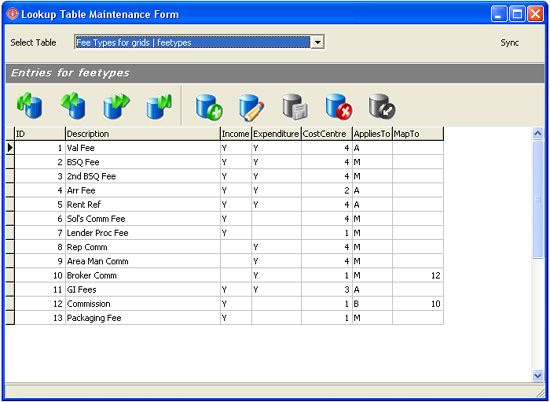Edit record pencil database icon
The height and width of the screenshot is (402, 550).
click(x=252, y=107)
